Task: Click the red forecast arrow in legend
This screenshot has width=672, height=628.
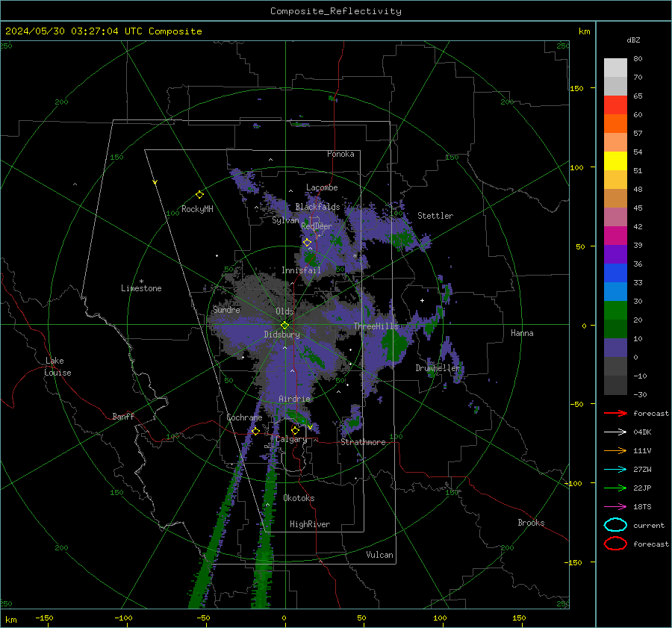Action: tap(615, 413)
